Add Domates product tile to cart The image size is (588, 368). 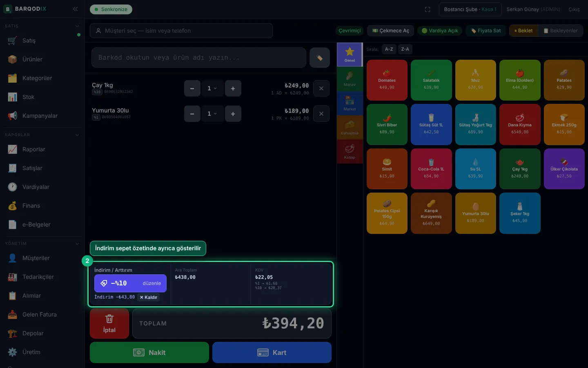coord(387,80)
